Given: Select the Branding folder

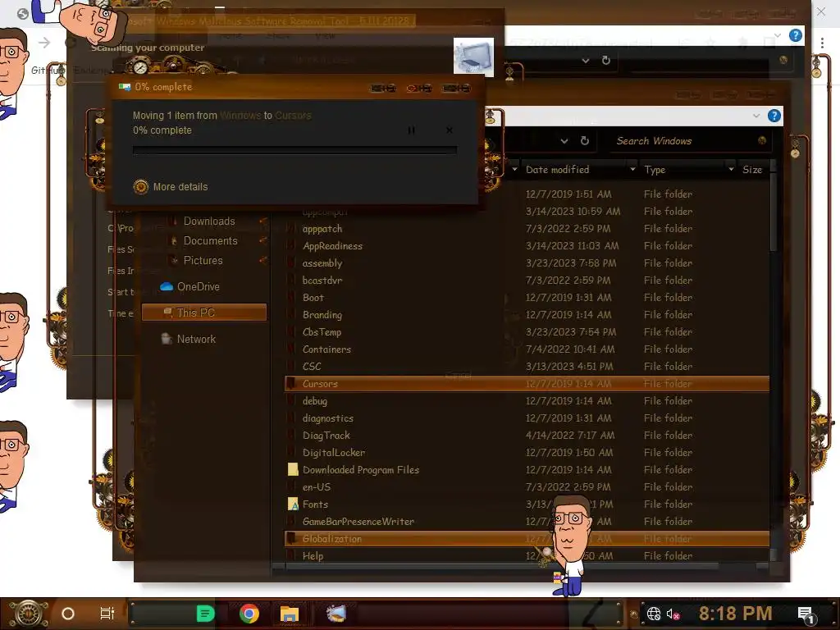Looking at the screenshot, I should point(322,314).
